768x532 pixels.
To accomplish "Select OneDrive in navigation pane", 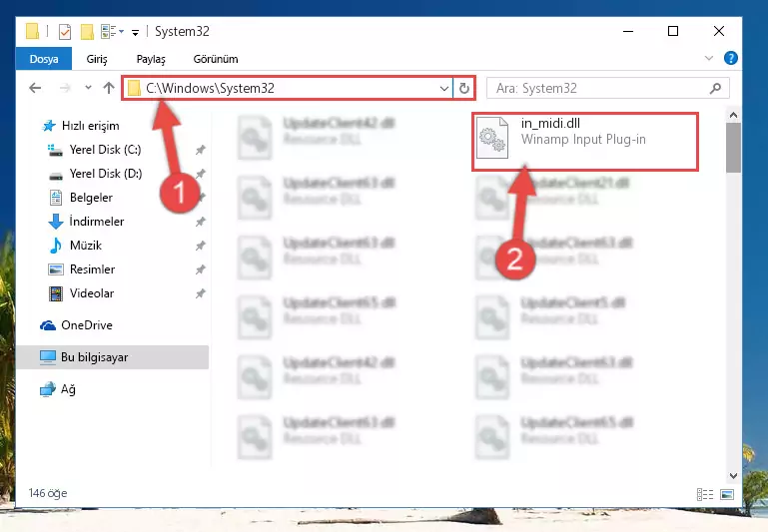I will pos(86,325).
